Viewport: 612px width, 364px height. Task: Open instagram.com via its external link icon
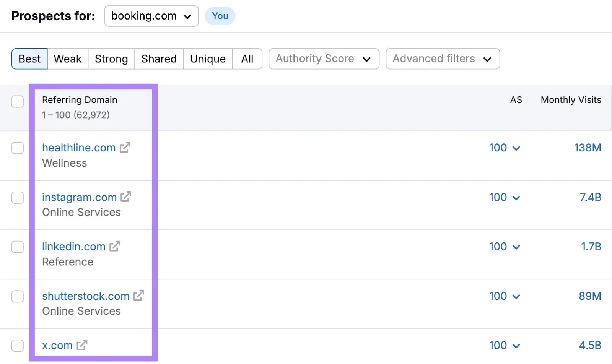126,197
